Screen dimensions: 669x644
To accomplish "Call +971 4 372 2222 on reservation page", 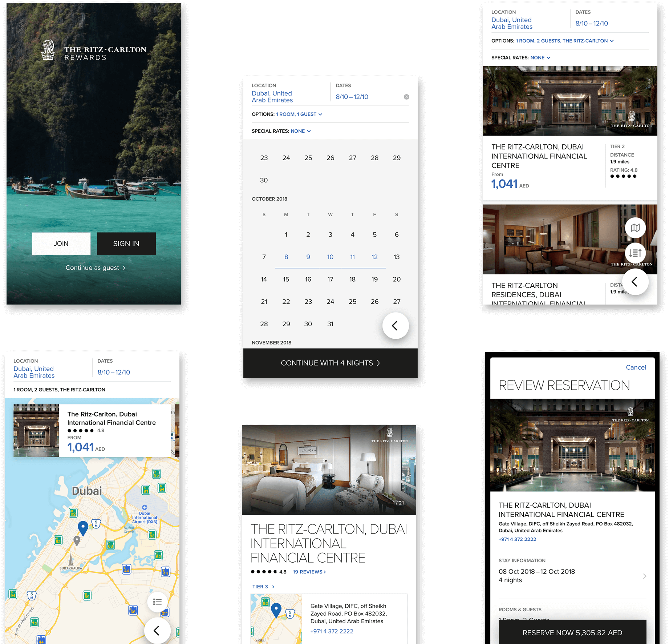I will pyautogui.click(x=517, y=539).
